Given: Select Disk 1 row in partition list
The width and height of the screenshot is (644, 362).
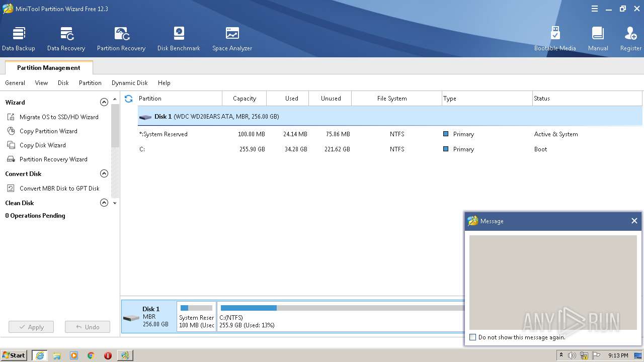Looking at the screenshot, I should [390, 117].
